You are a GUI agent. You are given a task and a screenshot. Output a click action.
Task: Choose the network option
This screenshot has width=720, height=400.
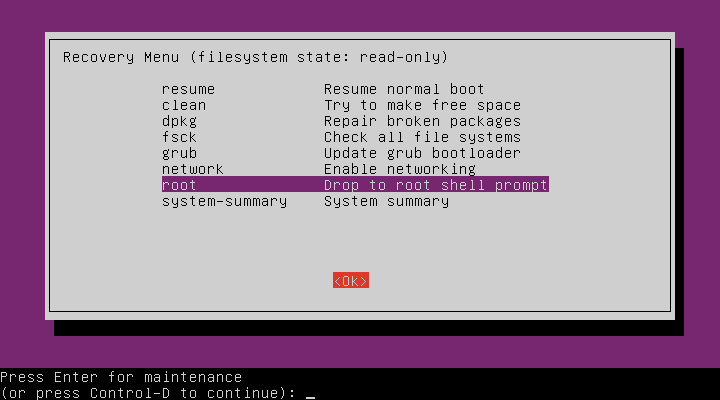pyautogui.click(x=192, y=169)
